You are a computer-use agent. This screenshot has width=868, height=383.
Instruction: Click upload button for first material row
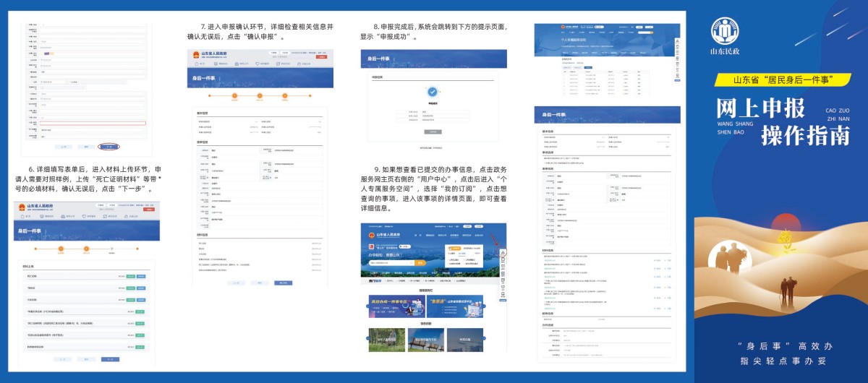[x=130, y=276]
